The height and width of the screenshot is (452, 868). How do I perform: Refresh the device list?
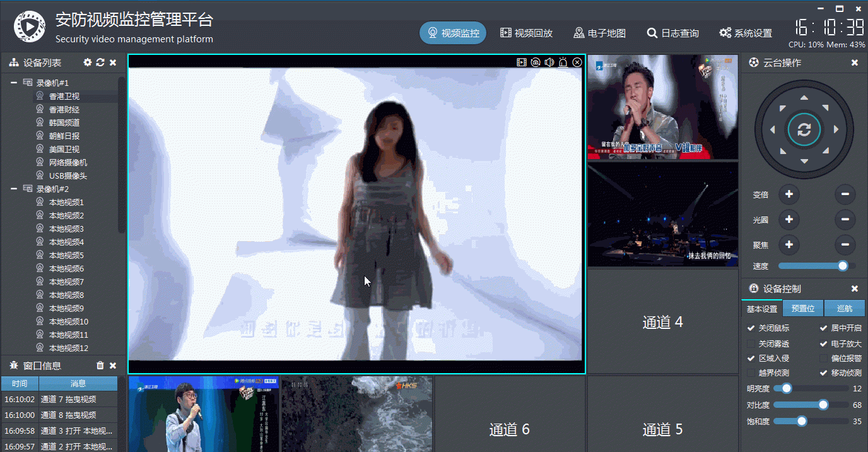[x=100, y=62]
